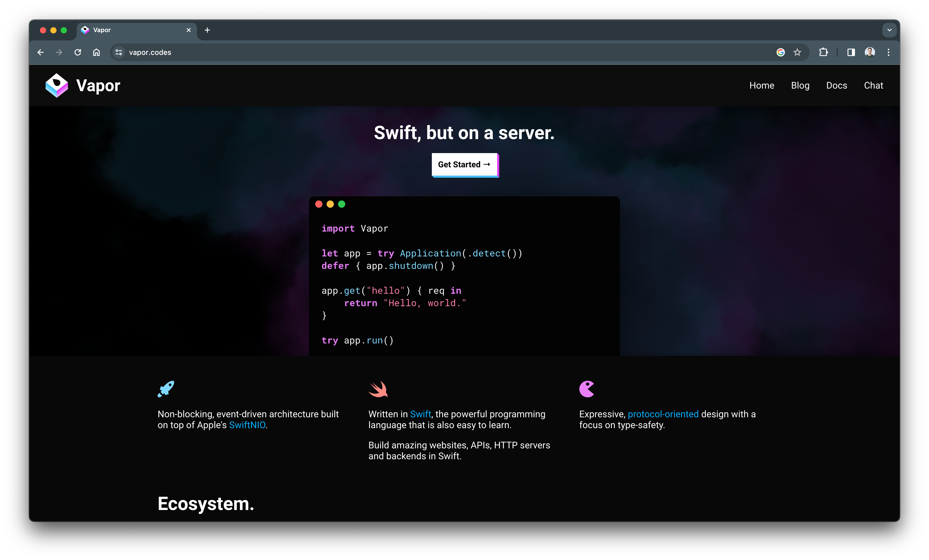This screenshot has width=929, height=560.
Task: Close the Vapor tab
Action: (x=188, y=30)
